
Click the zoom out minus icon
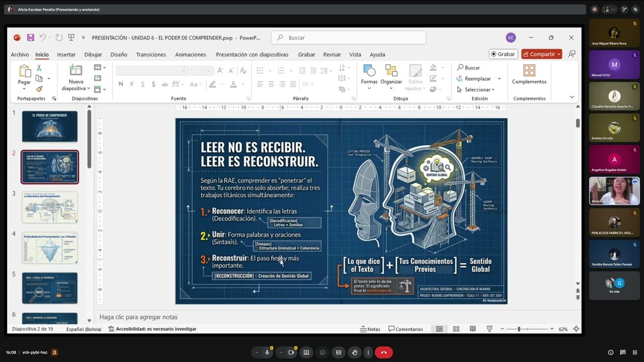coord(502,329)
